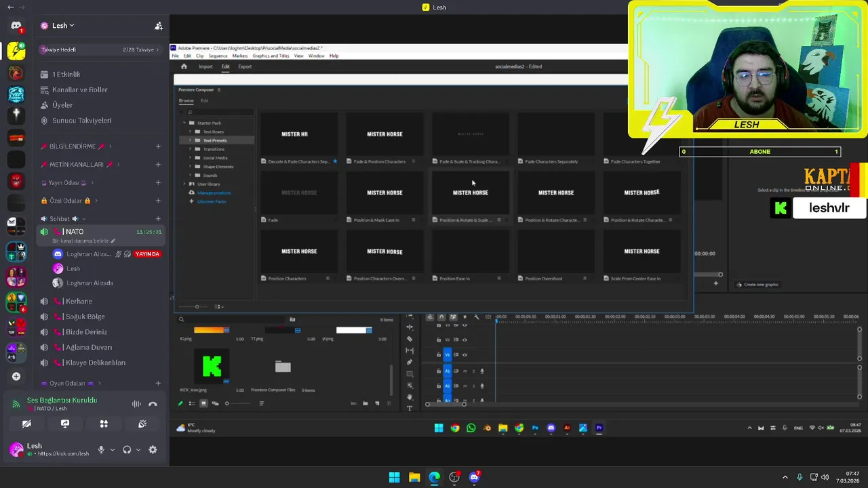Toggle V1 track output eye
The image size is (868, 488).
tap(465, 354)
